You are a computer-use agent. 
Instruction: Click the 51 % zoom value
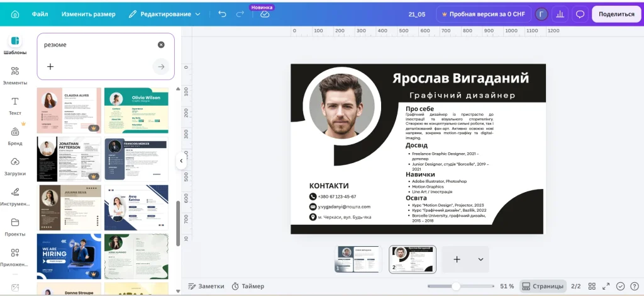coord(507,286)
